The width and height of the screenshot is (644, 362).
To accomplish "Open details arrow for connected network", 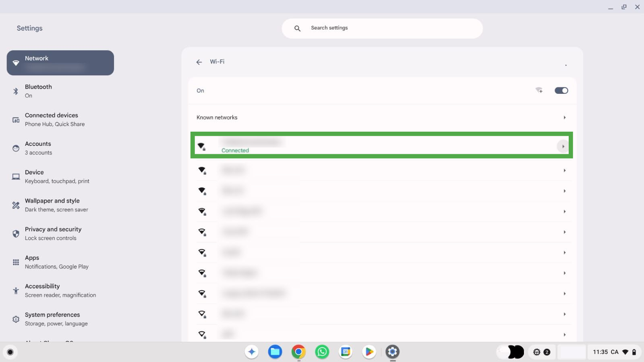I will click(563, 146).
